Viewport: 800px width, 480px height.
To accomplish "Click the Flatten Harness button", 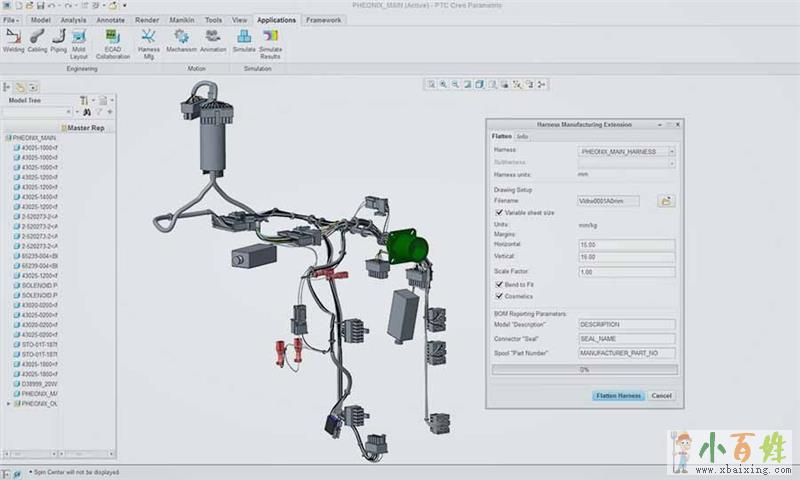I will [618, 395].
